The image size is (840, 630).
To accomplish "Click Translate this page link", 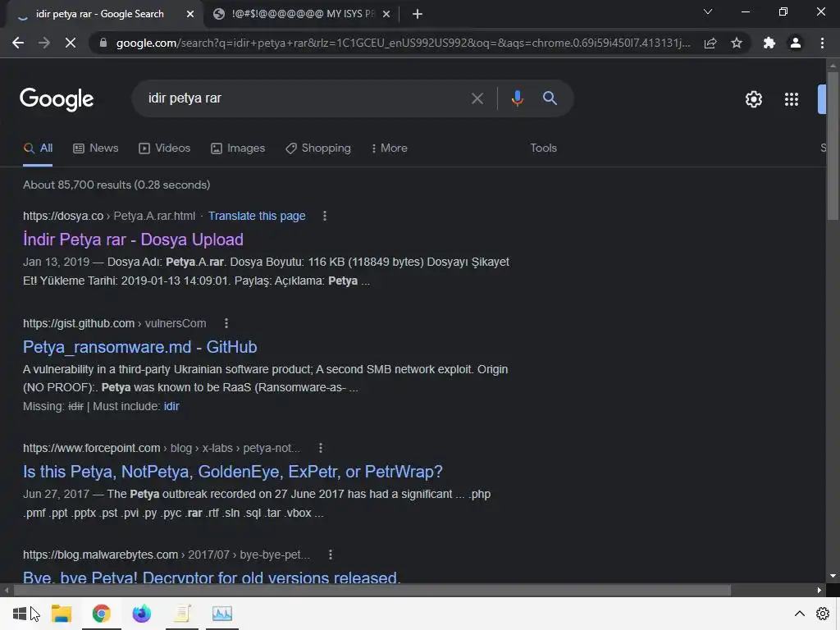I will [x=257, y=216].
